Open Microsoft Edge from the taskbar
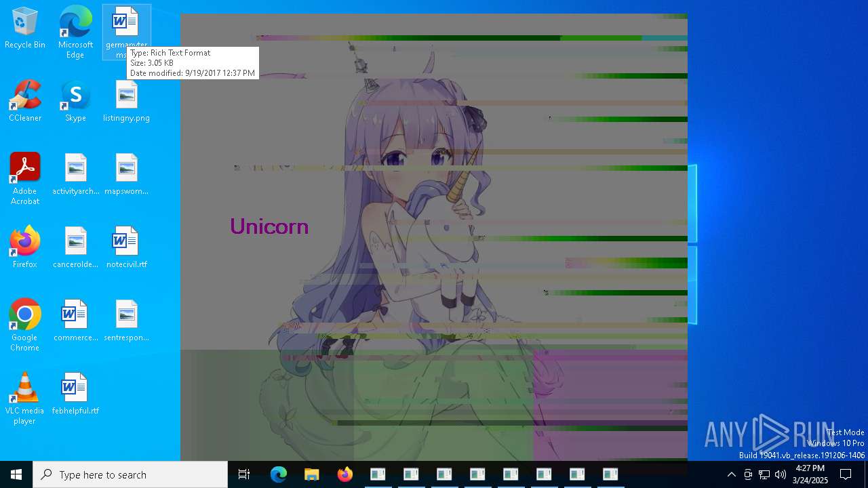868x488 pixels. [279, 474]
